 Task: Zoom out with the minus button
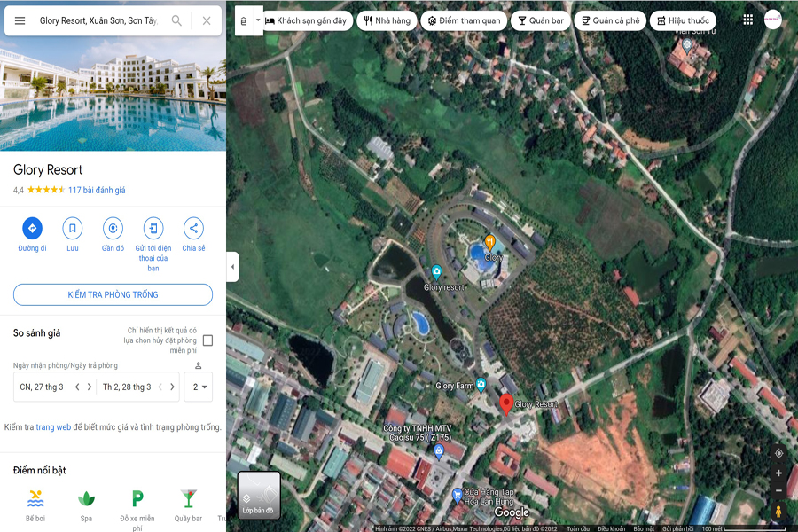(778, 490)
